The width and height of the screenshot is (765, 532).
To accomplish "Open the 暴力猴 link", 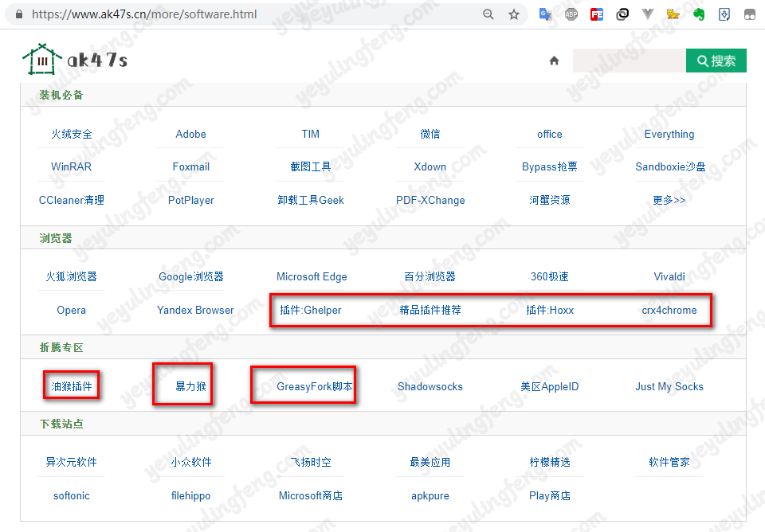I will tap(190, 386).
